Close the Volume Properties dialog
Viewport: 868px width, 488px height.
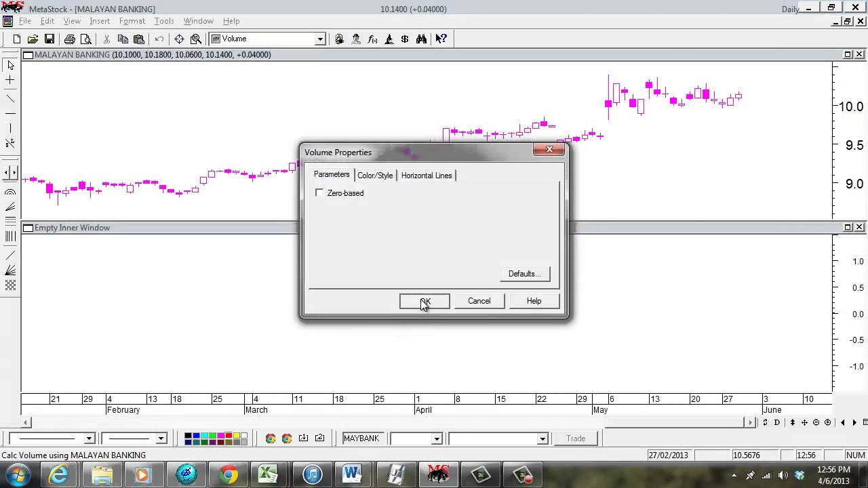[x=549, y=150]
